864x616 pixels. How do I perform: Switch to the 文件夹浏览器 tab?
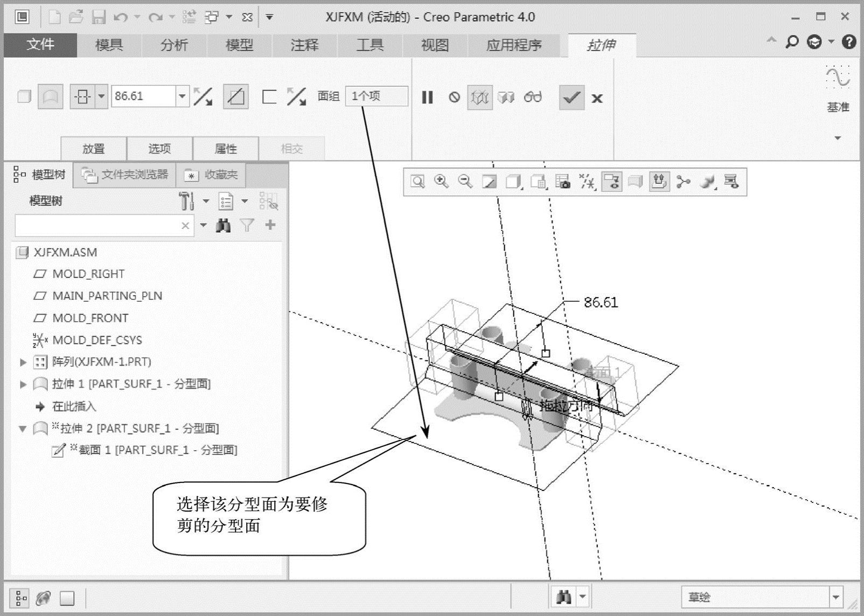pyautogui.click(x=125, y=174)
